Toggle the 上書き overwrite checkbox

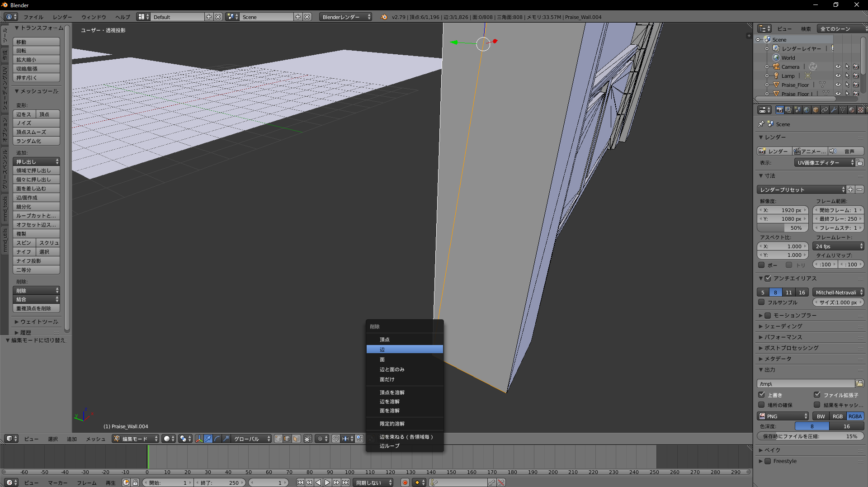click(x=762, y=395)
